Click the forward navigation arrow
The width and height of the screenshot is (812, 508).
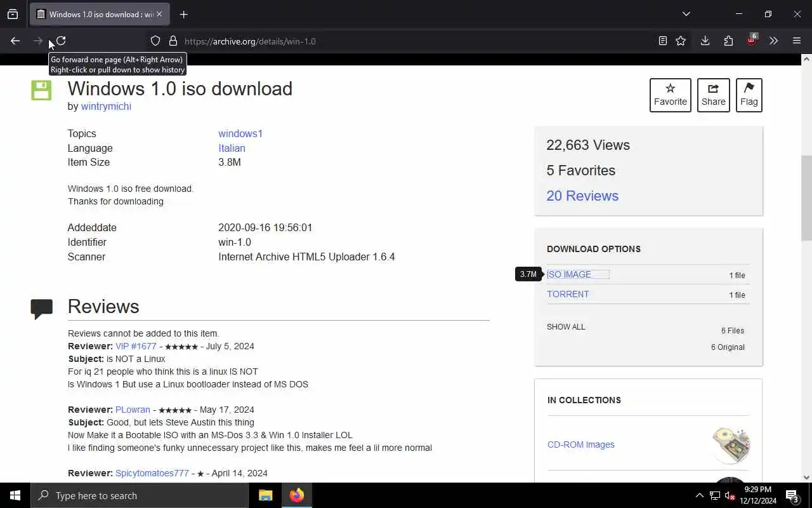(x=38, y=41)
